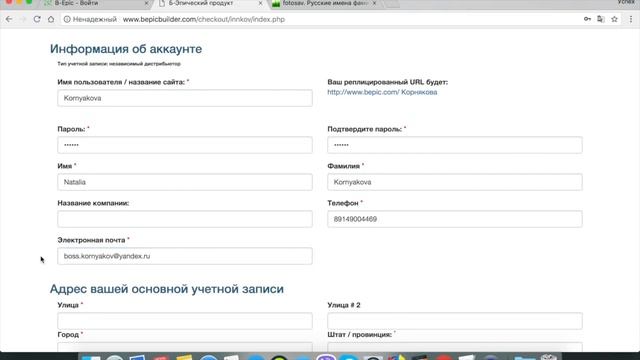640x360 pixels.
Task: Open the purple Viber icon in Dock
Action: click(x=326, y=358)
